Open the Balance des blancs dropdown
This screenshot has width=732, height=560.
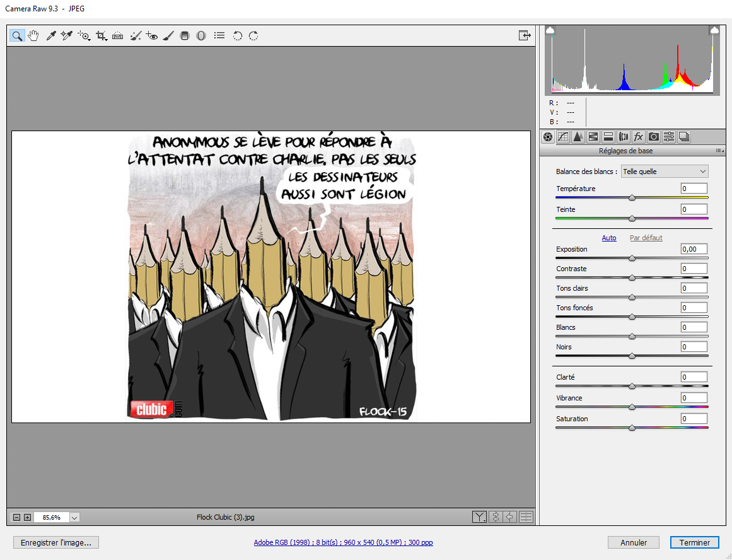[x=665, y=171]
